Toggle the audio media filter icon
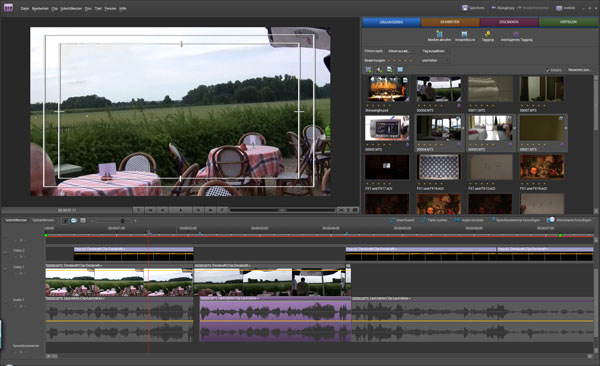600x366 pixels. (379, 69)
